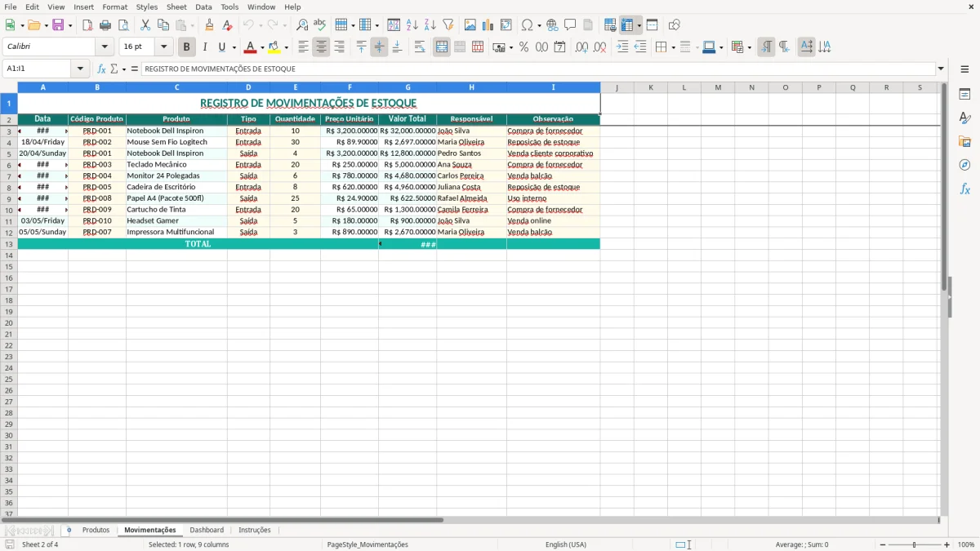Run spelling check
Image resolution: width=980 pixels, height=551 pixels.
[319, 25]
